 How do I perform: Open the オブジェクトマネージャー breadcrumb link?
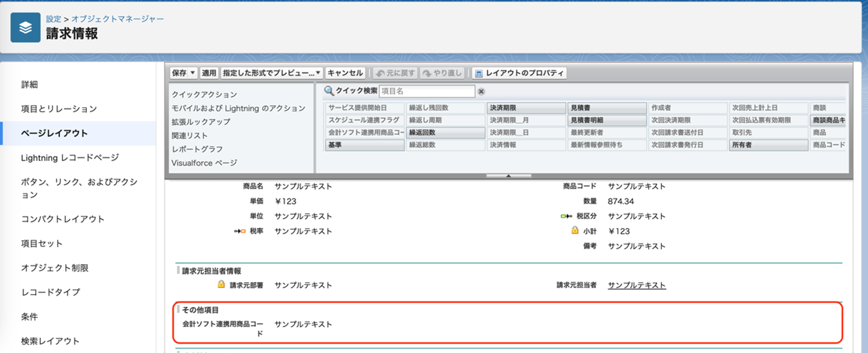(x=118, y=19)
